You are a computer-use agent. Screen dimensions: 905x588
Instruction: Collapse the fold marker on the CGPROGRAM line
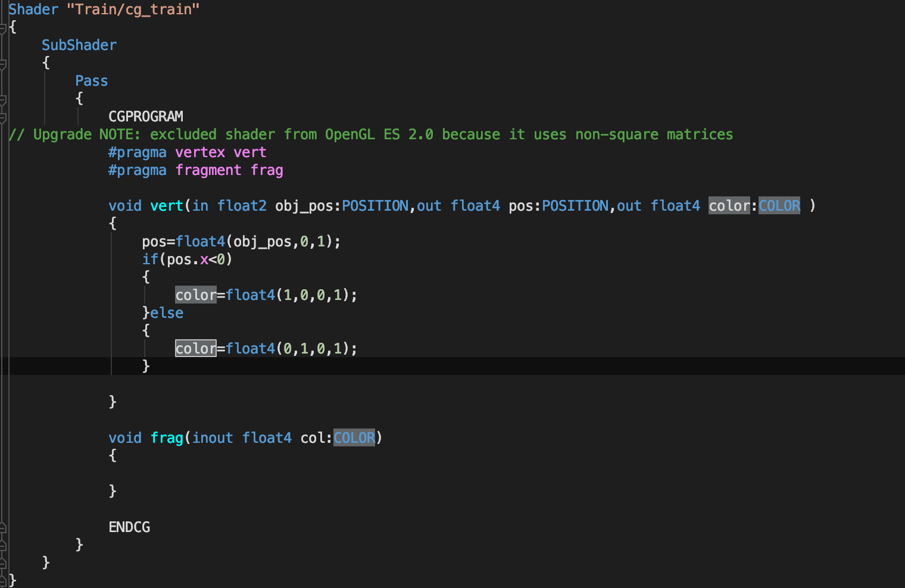3,117
